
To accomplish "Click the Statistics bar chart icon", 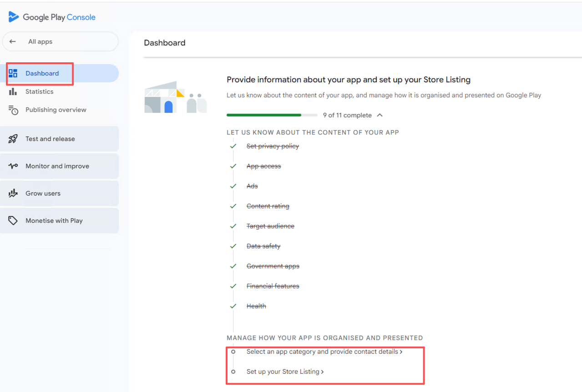I will click(13, 91).
